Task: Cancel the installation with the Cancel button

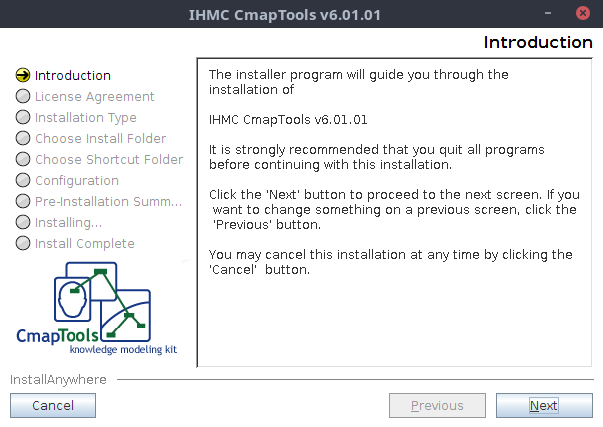Action: click(x=53, y=405)
